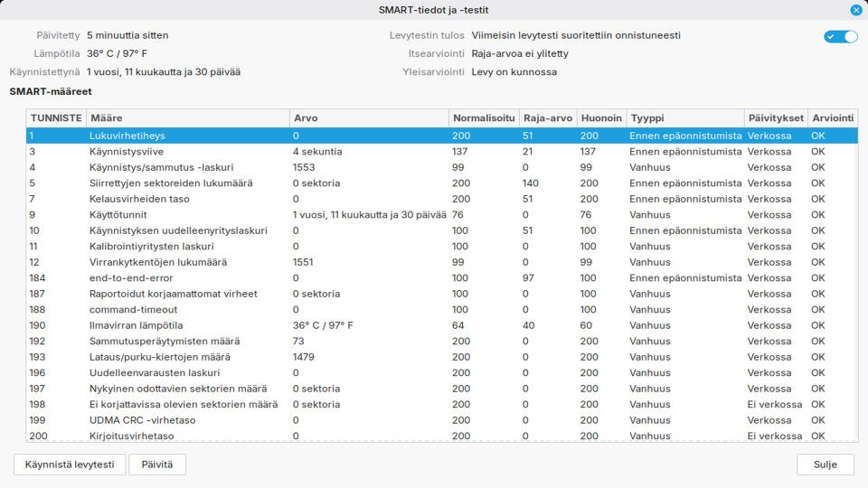Sort by TUNNISTE column header
This screenshot has height=488, width=868.
tap(56, 117)
